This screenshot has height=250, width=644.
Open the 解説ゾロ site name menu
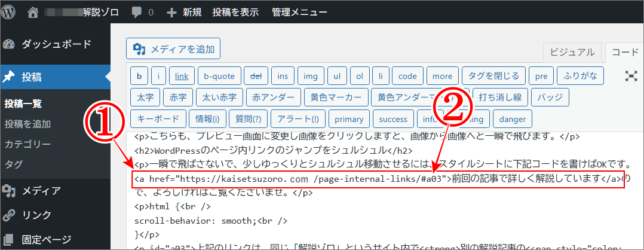click(x=100, y=13)
